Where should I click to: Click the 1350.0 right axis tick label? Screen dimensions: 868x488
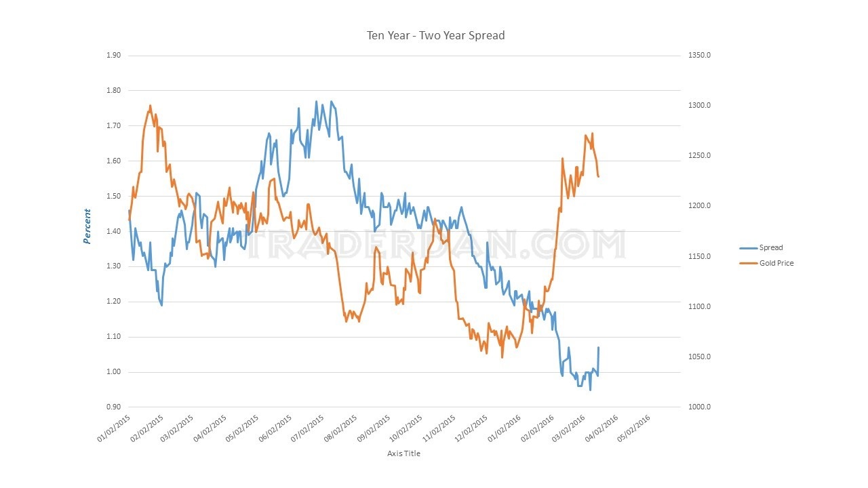pos(698,56)
